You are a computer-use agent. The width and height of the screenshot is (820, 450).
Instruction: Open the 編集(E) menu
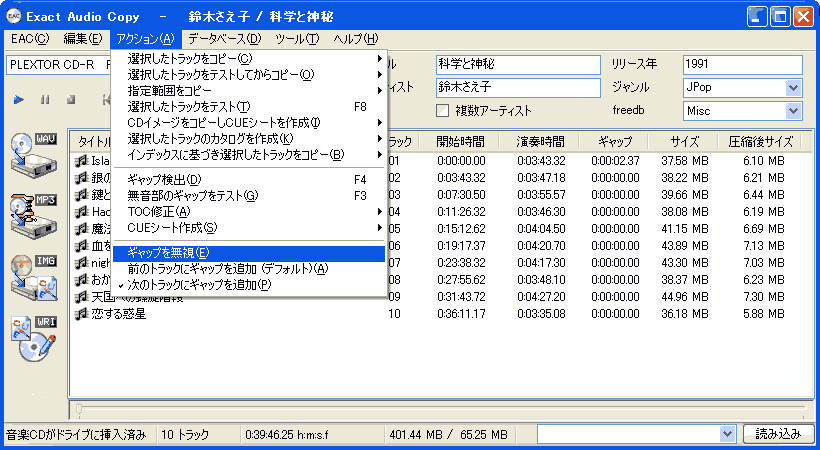pyautogui.click(x=83, y=39)
